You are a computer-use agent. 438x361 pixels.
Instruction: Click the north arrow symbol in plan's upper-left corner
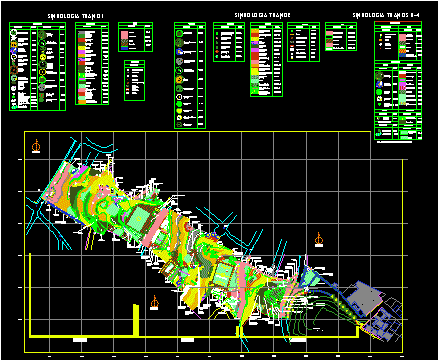tap(36, 147)
